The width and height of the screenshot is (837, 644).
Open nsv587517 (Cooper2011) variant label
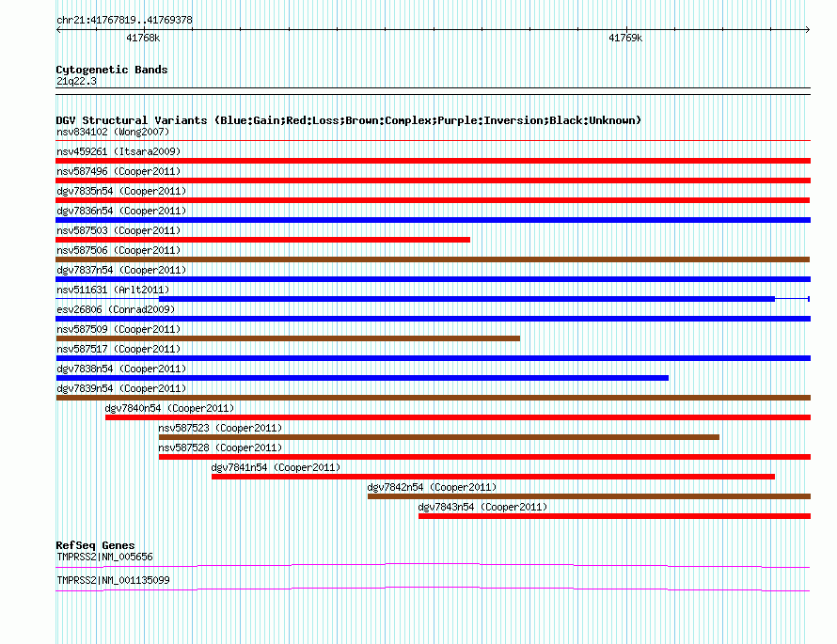(118, 349)
